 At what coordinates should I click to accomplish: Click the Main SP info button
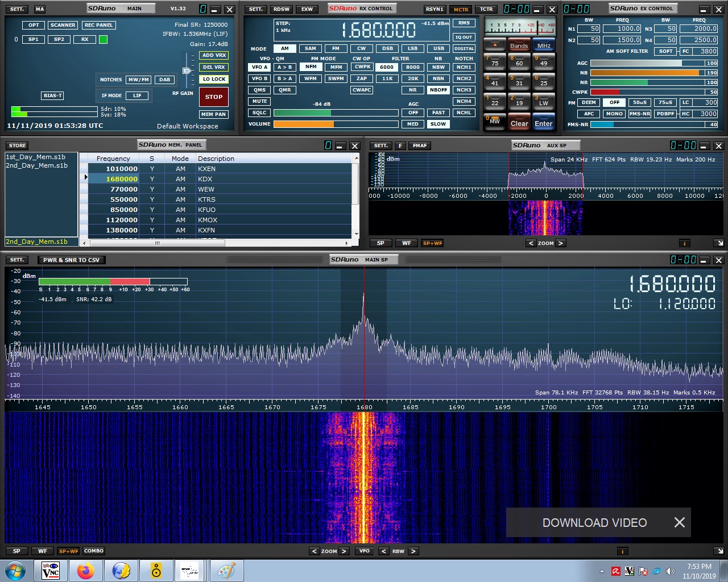[x=622, y=551]
